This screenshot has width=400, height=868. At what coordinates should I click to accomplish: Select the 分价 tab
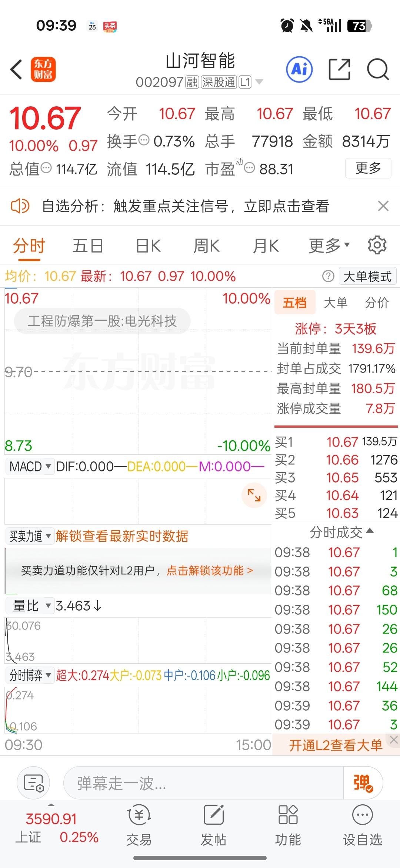click(x=377, y=303)
